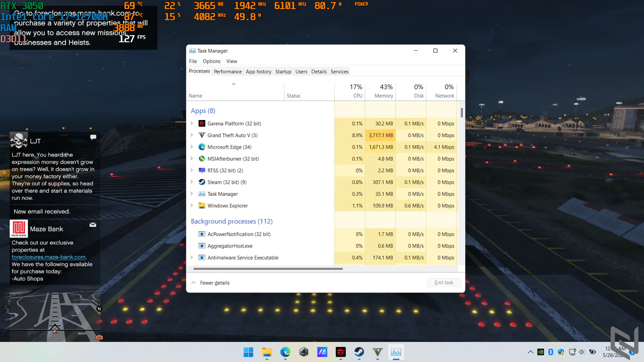Viewport: 644px width, 362px height.
Task: Open the volume control in system tray
Action: 582,352
